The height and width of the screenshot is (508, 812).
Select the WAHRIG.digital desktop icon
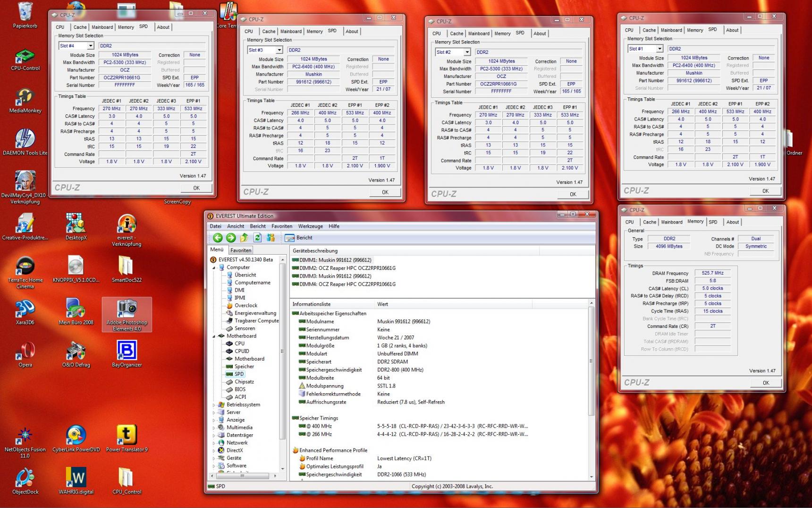pyautogui.click(x=76, y=481)
